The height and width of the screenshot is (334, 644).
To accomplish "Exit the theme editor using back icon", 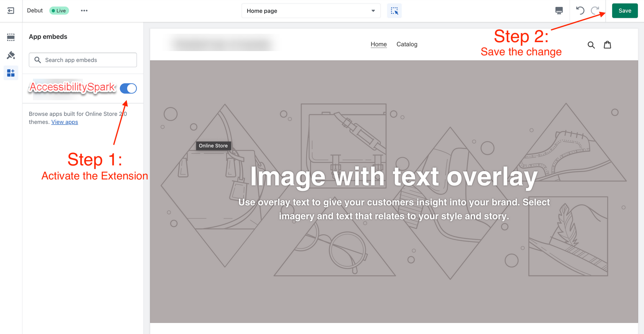I will click(x=11, y=11).
